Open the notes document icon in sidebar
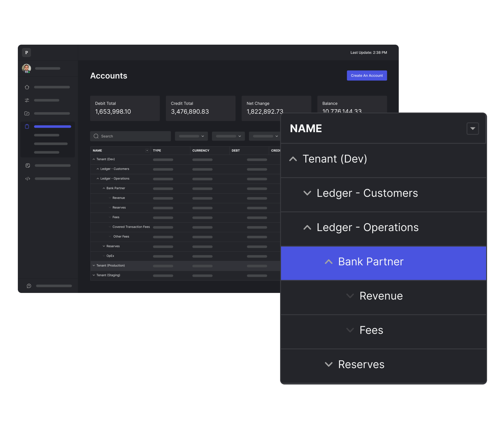Screen dimensions: 504x426 point(28,166)
